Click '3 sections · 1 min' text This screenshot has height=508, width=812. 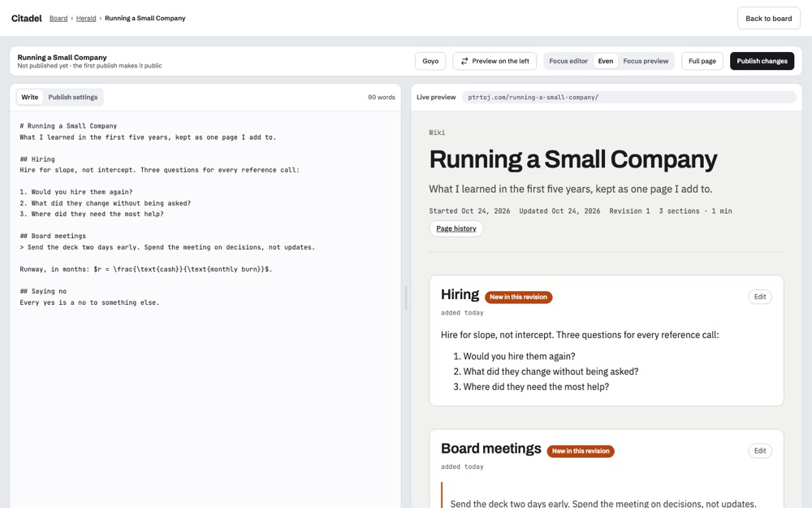(696, 211)
